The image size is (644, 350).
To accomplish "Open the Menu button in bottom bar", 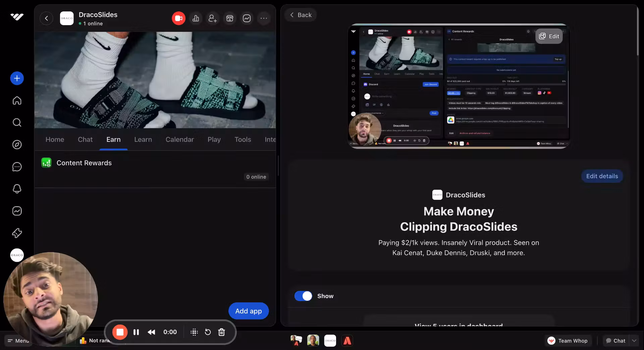I will [x=18, y=341].
